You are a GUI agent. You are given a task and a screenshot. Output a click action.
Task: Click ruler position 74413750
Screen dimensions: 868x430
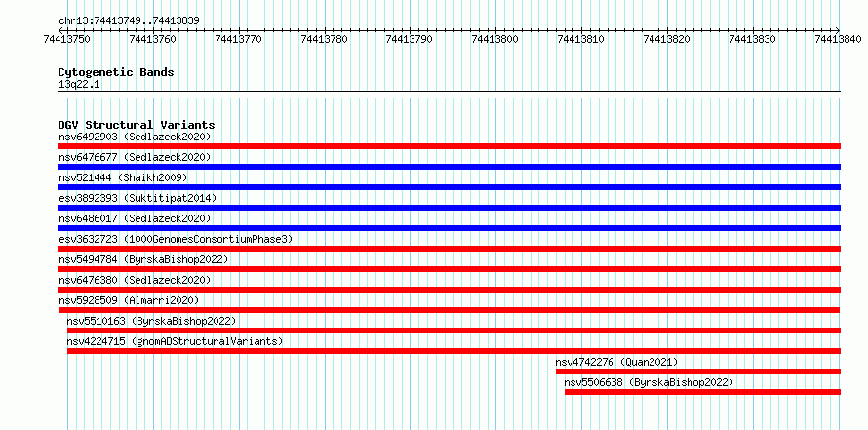tap(67, 39)
